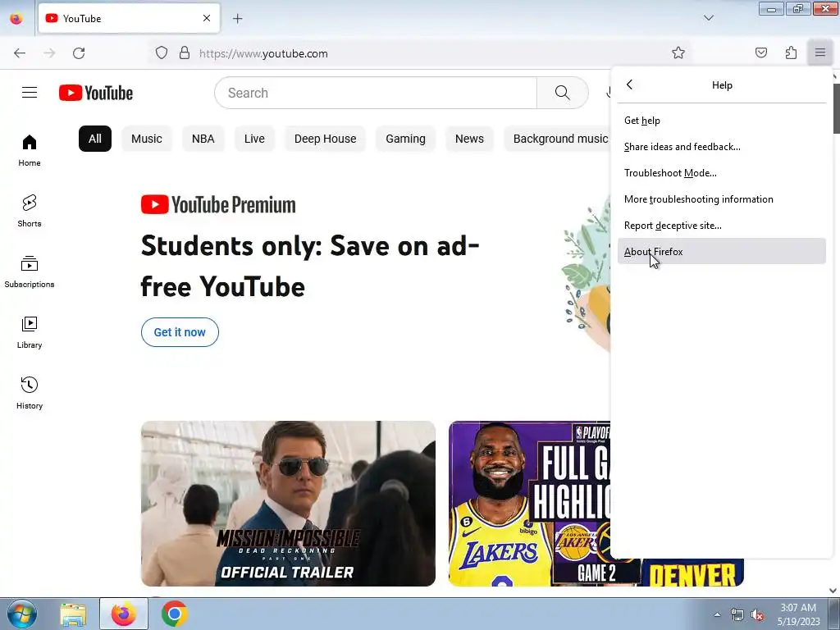
Task: Open network tray icon
Action: pos(737,615)
